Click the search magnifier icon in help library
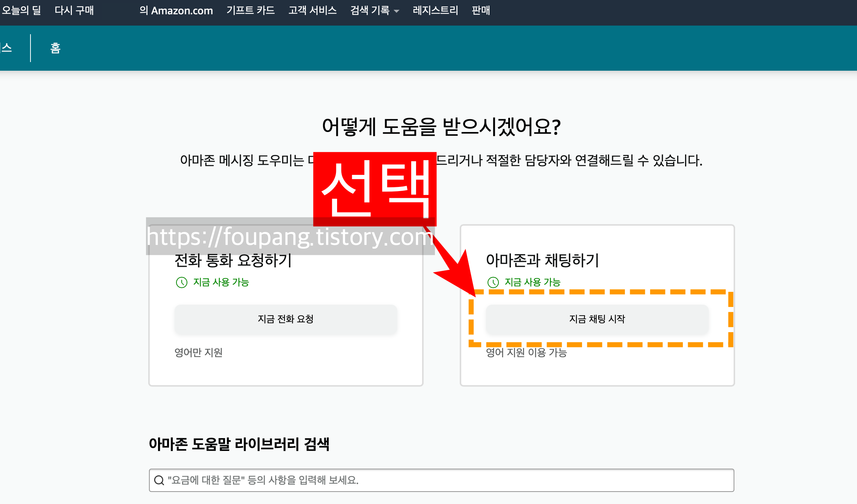The image size is (857, 504). pyautogui.click(x=159, y=480)
